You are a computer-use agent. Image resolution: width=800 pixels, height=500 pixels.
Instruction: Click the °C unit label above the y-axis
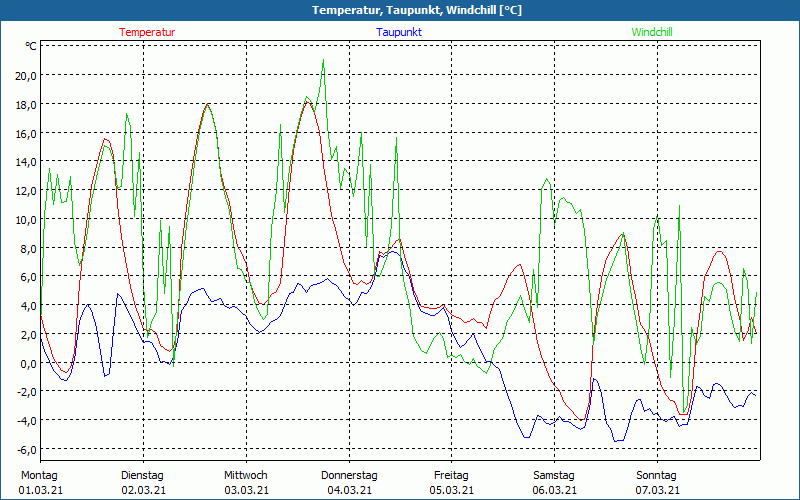pos(31,46)
